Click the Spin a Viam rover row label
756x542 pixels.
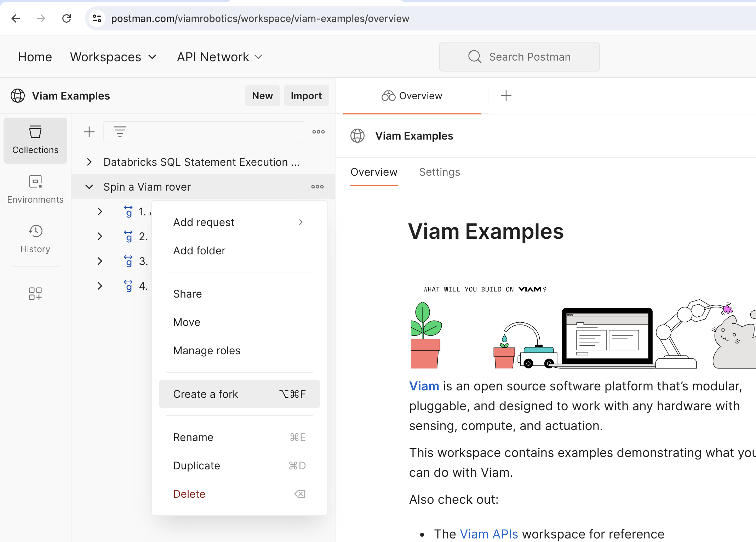point(147,187)
